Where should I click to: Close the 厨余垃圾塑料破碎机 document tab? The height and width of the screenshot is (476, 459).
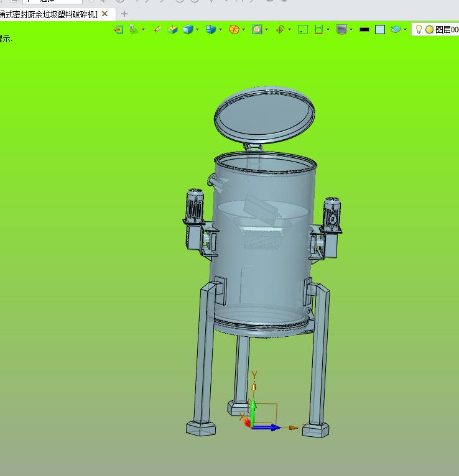point(104,14)
